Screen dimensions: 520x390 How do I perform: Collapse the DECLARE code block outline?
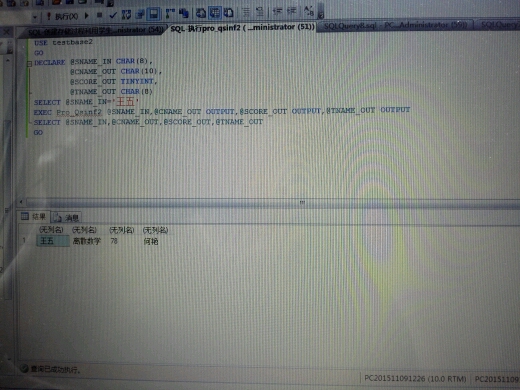point(29,63)
